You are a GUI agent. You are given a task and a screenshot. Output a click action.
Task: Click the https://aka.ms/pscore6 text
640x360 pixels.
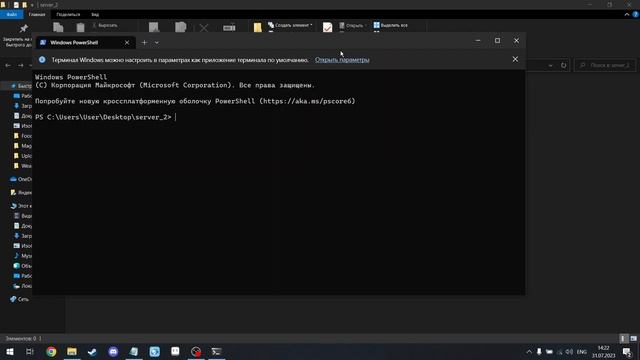[x=307, y=101]
